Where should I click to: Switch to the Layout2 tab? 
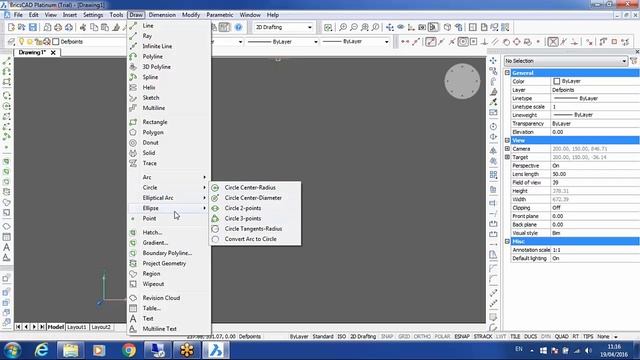tap(101, 327)
